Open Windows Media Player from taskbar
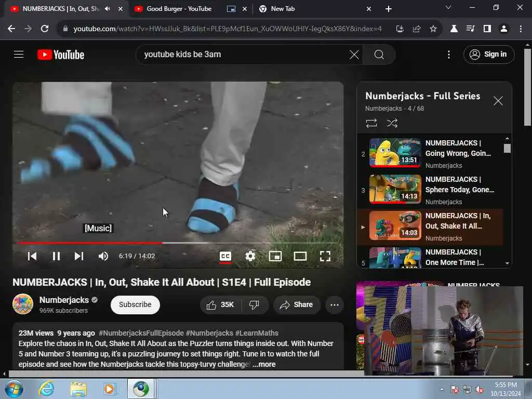This screenshot has width=532, height=399. tap(110, 389)
